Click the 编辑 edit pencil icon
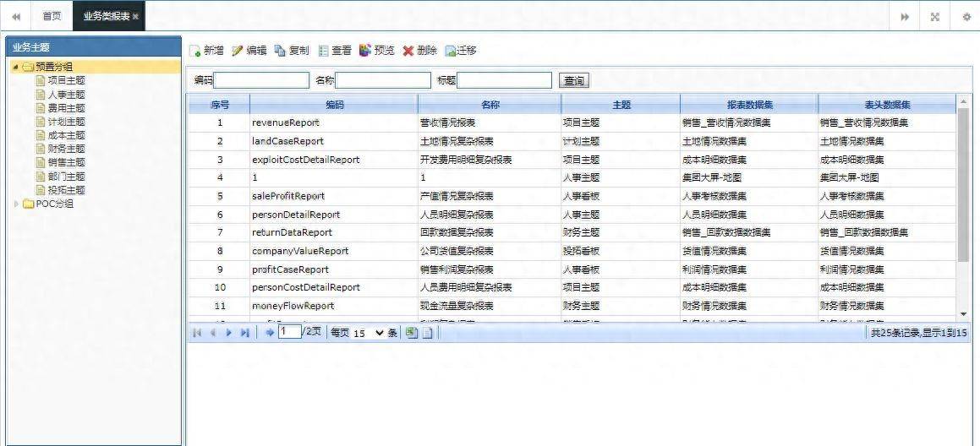 (237, 52)
